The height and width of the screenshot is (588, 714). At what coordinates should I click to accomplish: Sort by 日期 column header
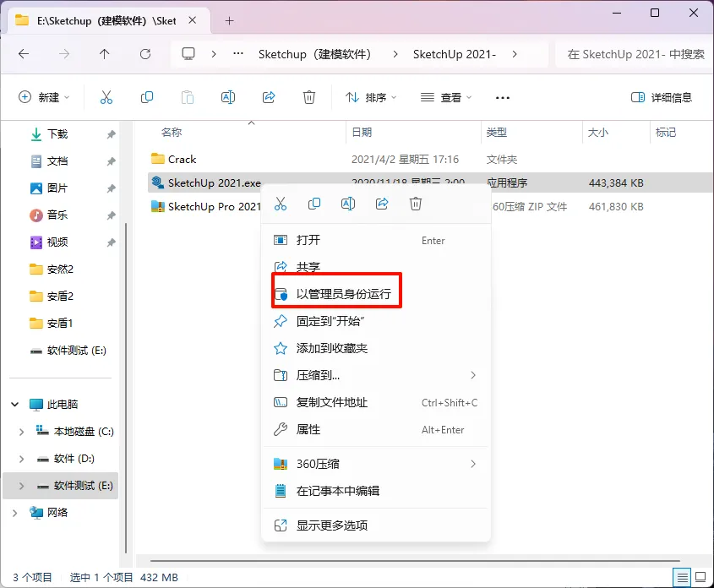pos(362,133)
